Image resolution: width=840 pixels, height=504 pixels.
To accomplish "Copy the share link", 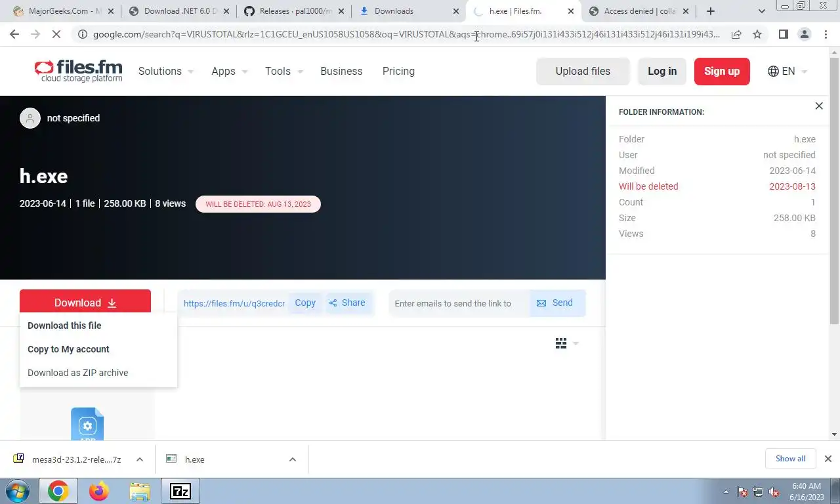I will (x=305, y=303).
